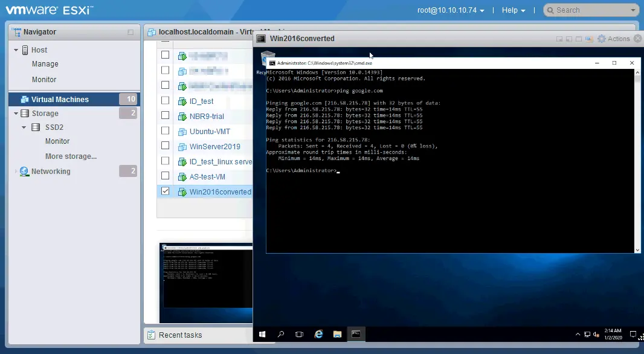Open File Explorer from the guest taskbar

pos(337,333)
